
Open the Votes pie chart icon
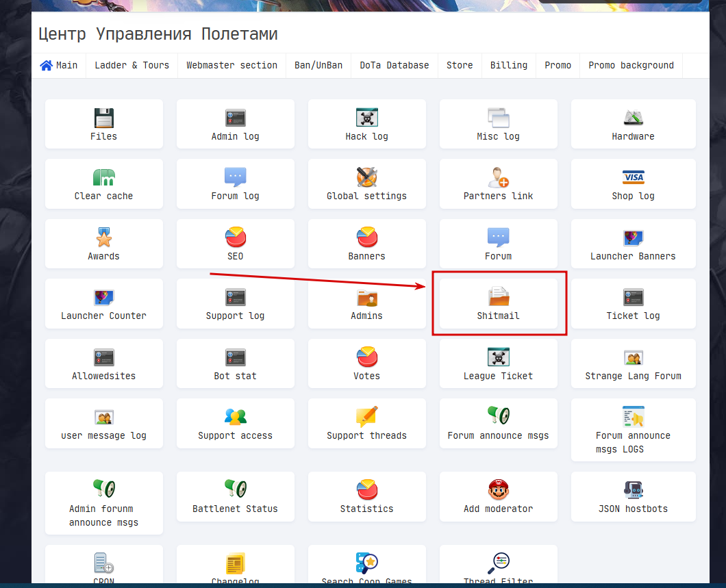366,357
